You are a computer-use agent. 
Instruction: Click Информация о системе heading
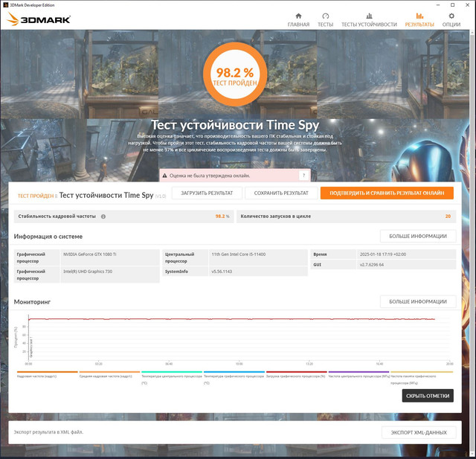tap(48, 237)
